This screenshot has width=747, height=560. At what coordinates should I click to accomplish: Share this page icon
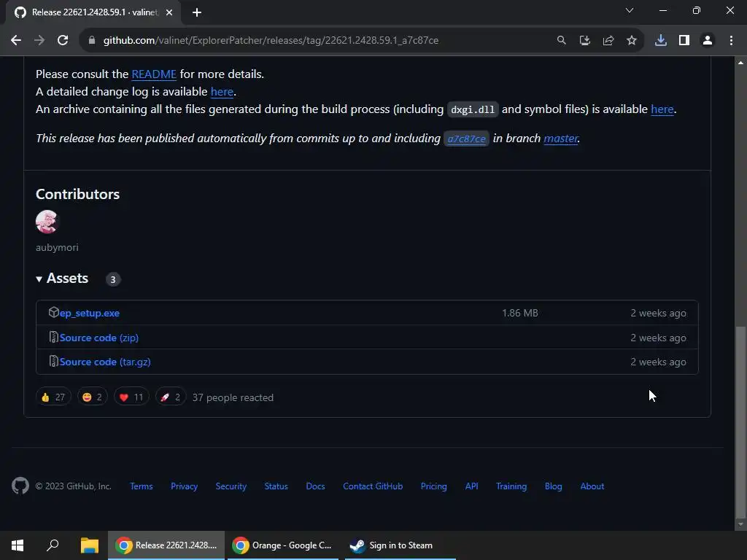(x=608, y=41)
